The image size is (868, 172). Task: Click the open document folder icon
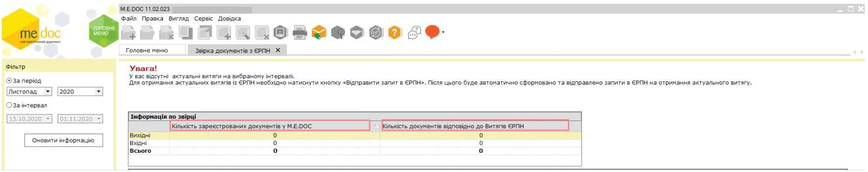(x=148, y=33)
